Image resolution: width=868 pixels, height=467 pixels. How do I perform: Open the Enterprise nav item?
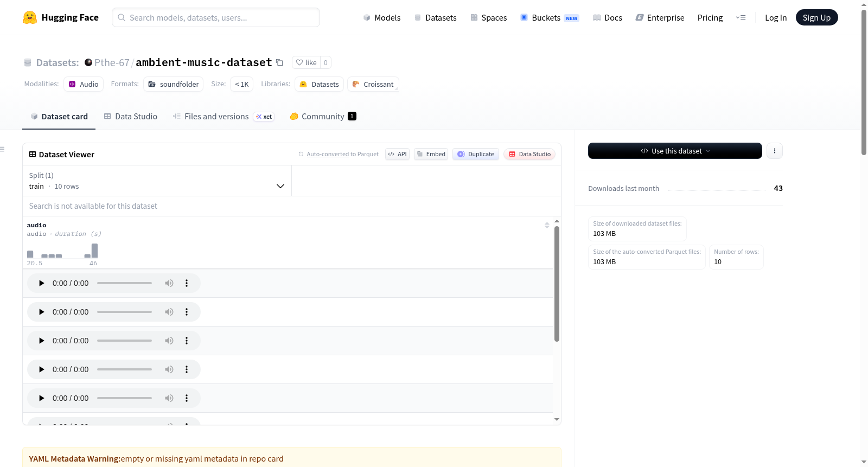click(660, 17)
